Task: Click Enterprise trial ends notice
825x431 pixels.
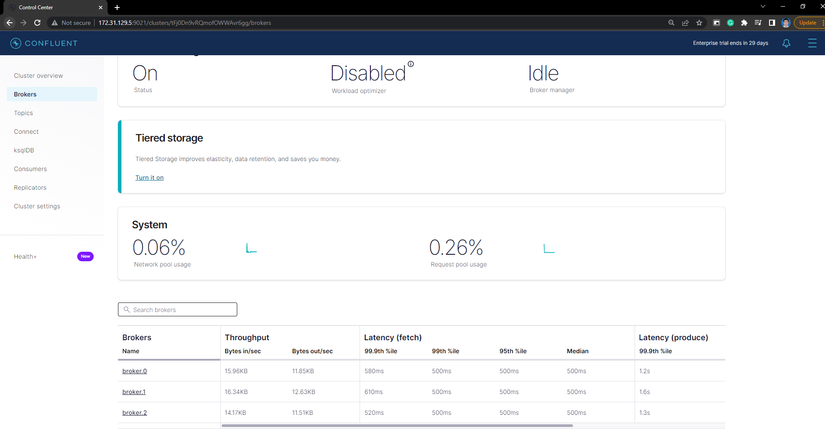Action: [730, 43]
